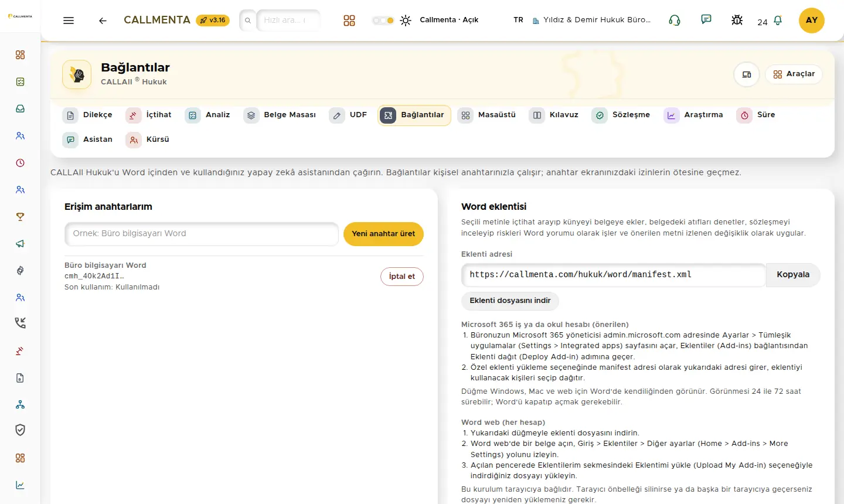Image resolution: width=844 pixels, height=504 pixels.
Task: Open support via the headset icon
Action: tap(675, 21)
